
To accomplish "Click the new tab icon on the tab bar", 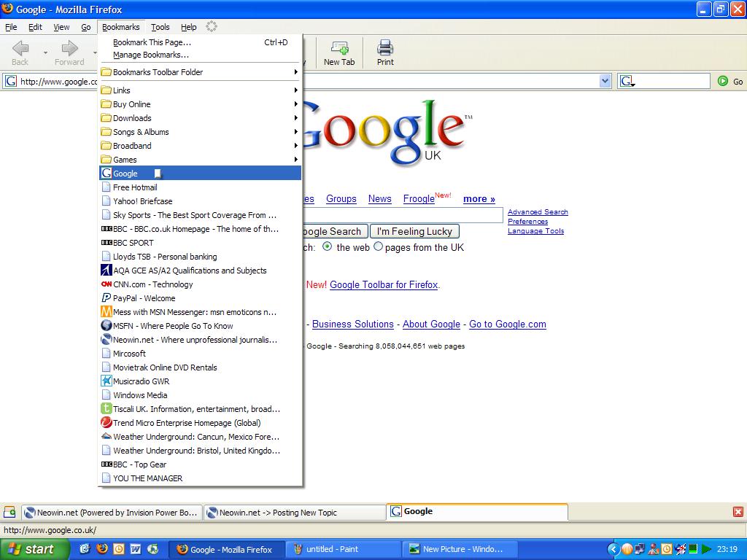I will point(9,512).
